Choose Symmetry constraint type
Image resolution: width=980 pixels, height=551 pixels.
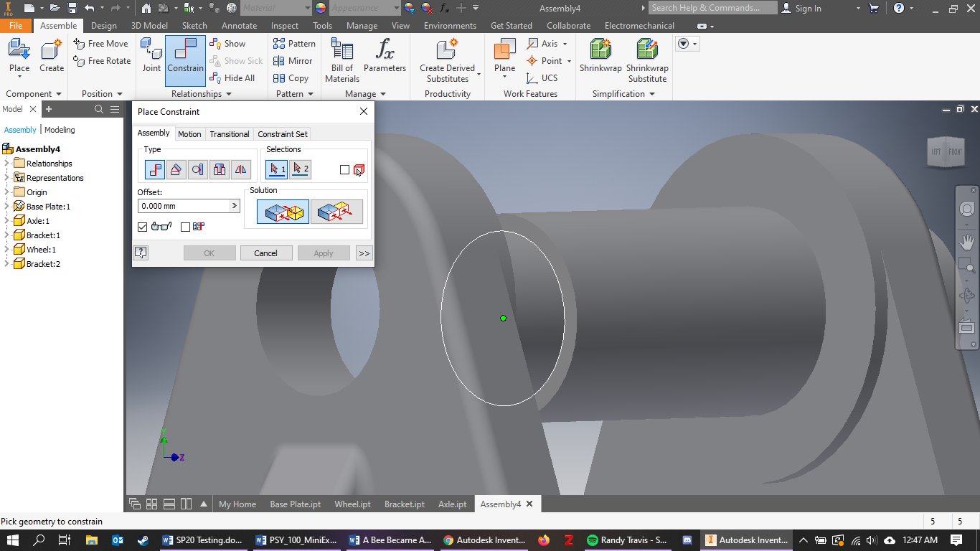[241, 169]
